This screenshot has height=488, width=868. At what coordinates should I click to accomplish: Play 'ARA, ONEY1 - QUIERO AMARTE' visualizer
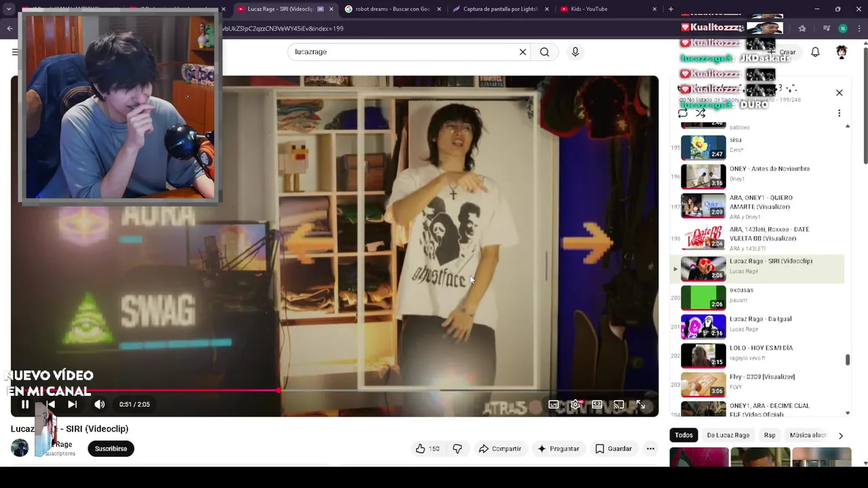click(757, 205)
